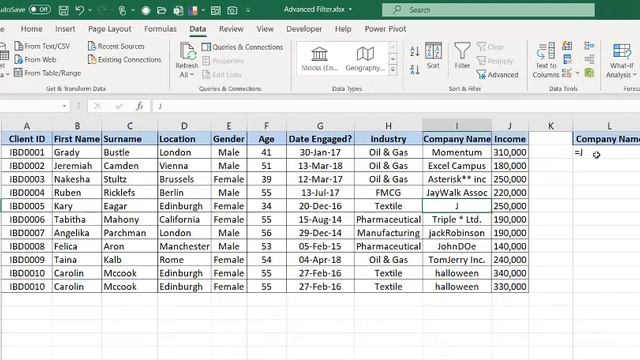Click cell containing Excel Campus
640x360 pixels.
coord(457,166)
